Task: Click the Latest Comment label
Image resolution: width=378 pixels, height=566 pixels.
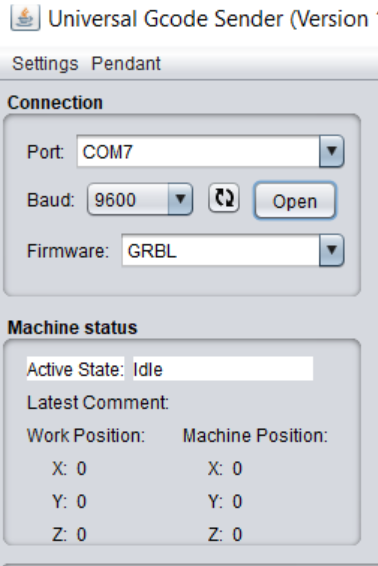Action: coord(98,402)
